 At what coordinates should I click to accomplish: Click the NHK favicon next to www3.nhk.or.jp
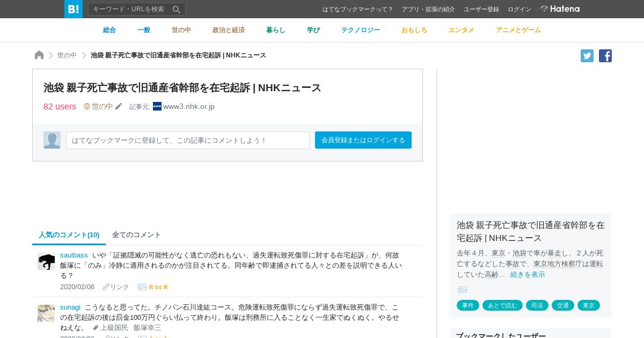point(157,106)
